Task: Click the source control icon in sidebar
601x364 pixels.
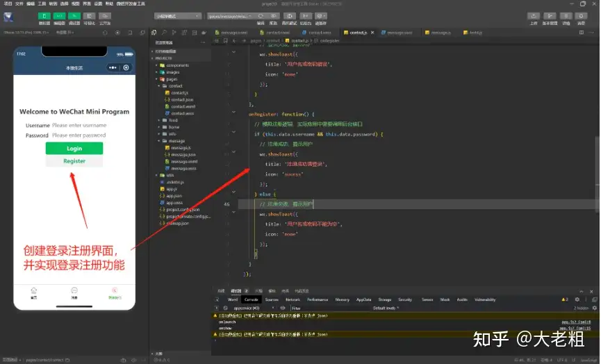Action: [x=174, y=33]
